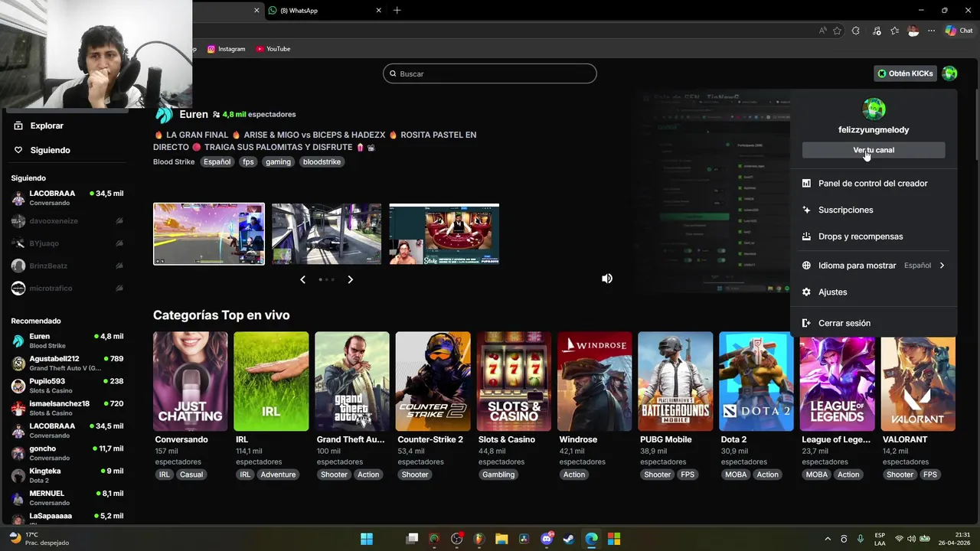This screenshot has width=980, height=551.
Task: Open Panel de control del creador
Action: click(874, 184)
